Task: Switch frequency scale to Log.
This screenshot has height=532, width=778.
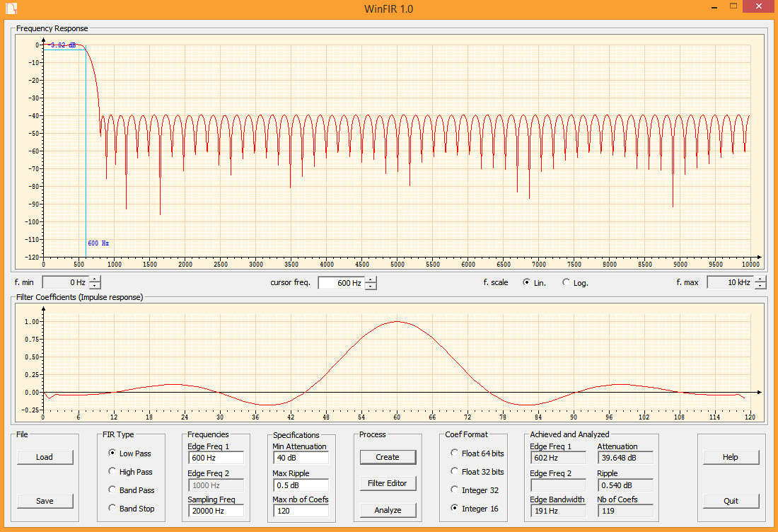Action: tap(567, 282)
